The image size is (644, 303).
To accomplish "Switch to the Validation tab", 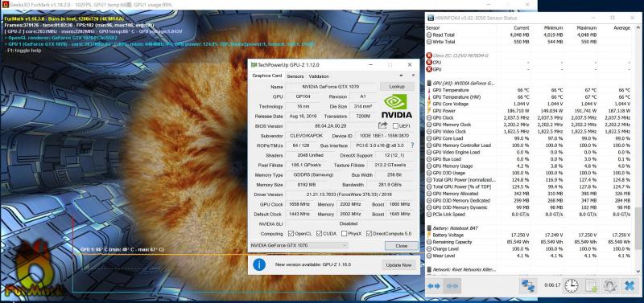I will (x=319, y=76).
